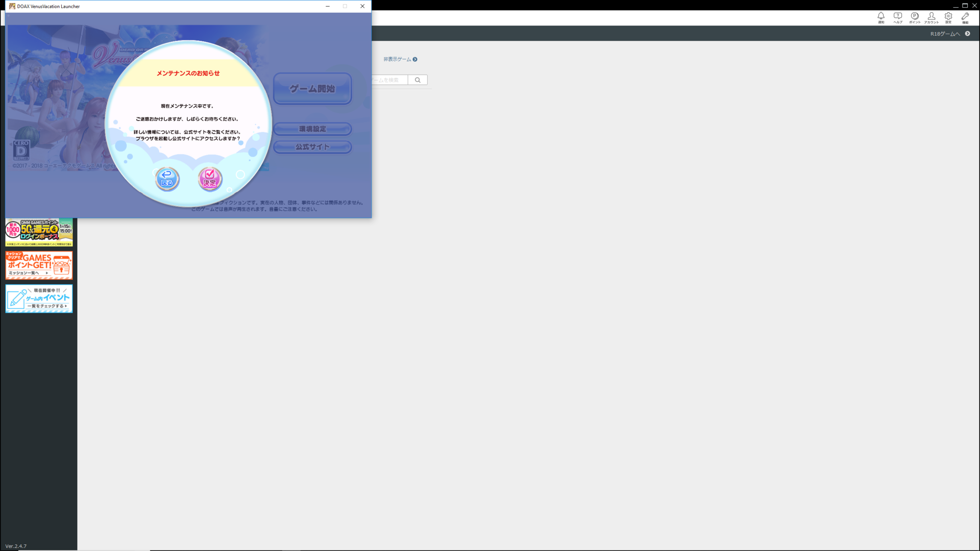Open the アカウント account icon in DMM player
Image resolution: width=980 pixels, height=551 pixels.
coord(932,18)
